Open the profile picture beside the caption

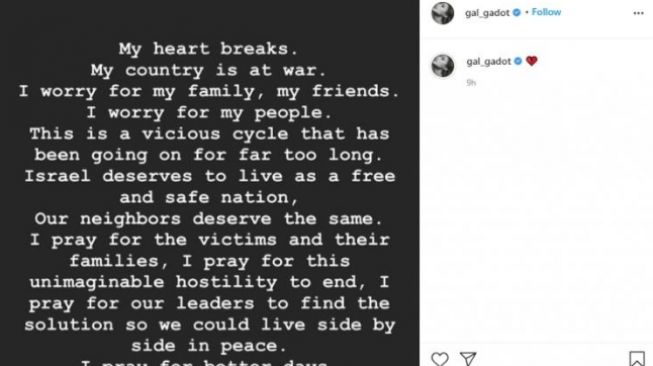coord(443,65)
